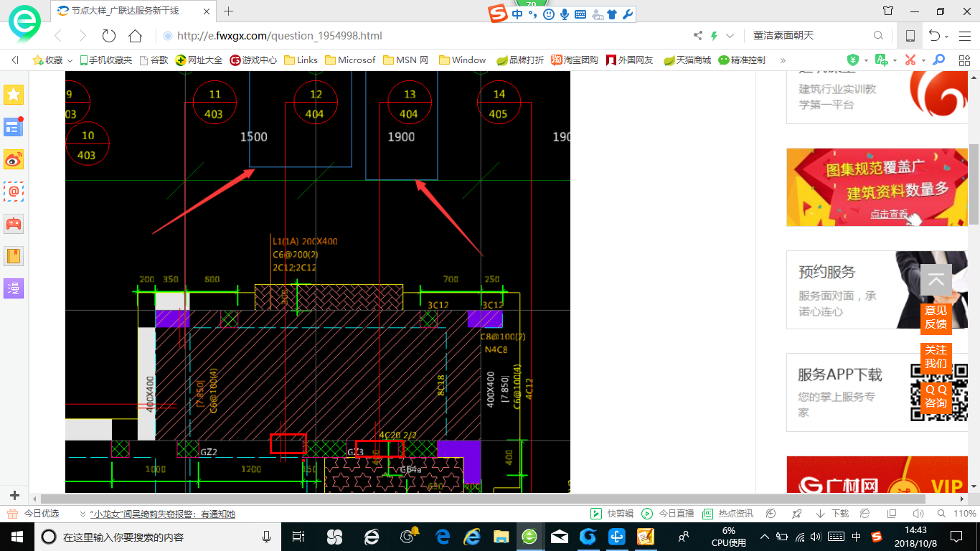Click the blue magnifier extension icon

938,60
